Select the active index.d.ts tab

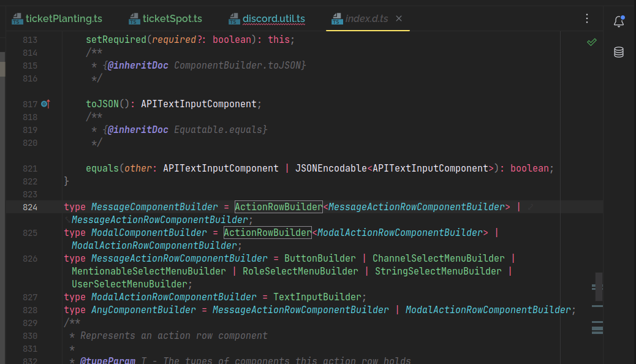pos(368,18)
